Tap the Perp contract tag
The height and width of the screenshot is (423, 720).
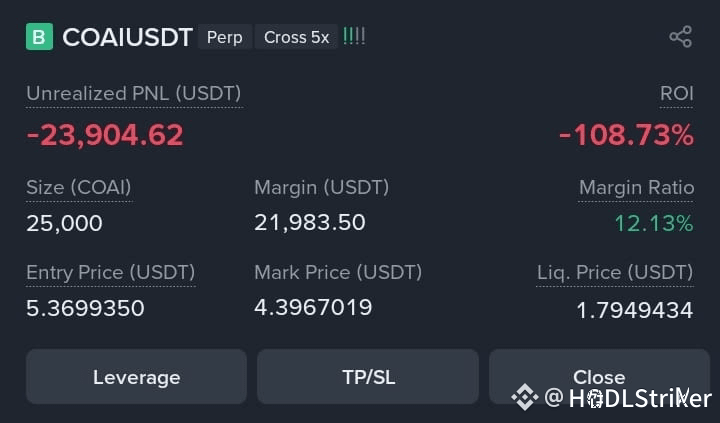click(x=225, y=37)
